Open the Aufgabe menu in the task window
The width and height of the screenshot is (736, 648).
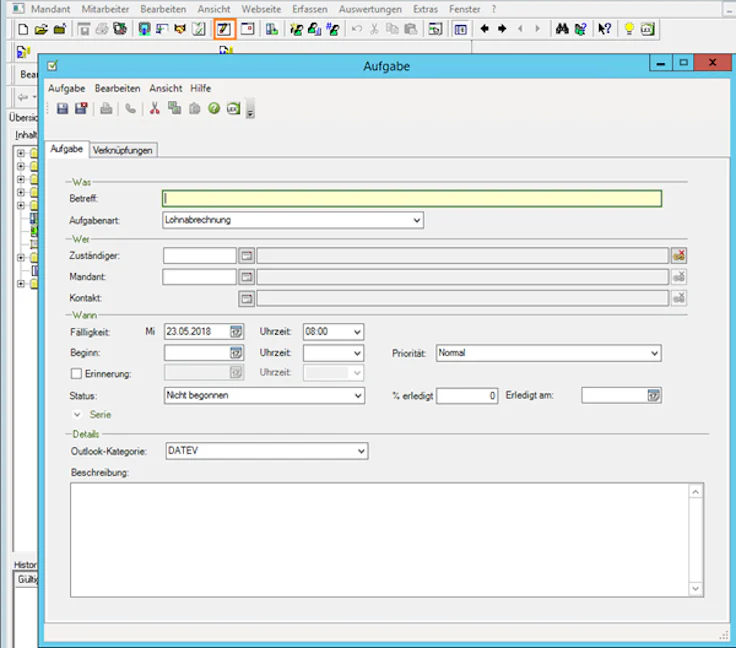[67, 88]
